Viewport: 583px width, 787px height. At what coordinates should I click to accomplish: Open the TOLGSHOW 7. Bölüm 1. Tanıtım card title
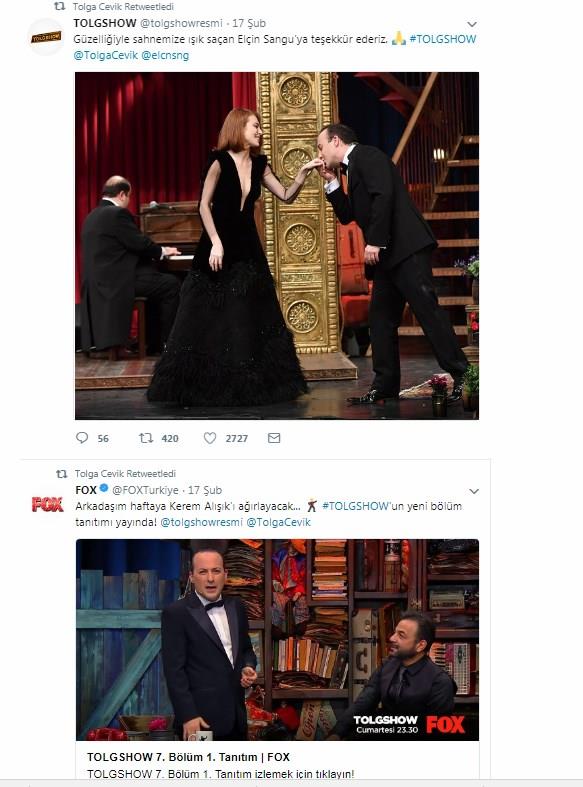coord(188,757)
